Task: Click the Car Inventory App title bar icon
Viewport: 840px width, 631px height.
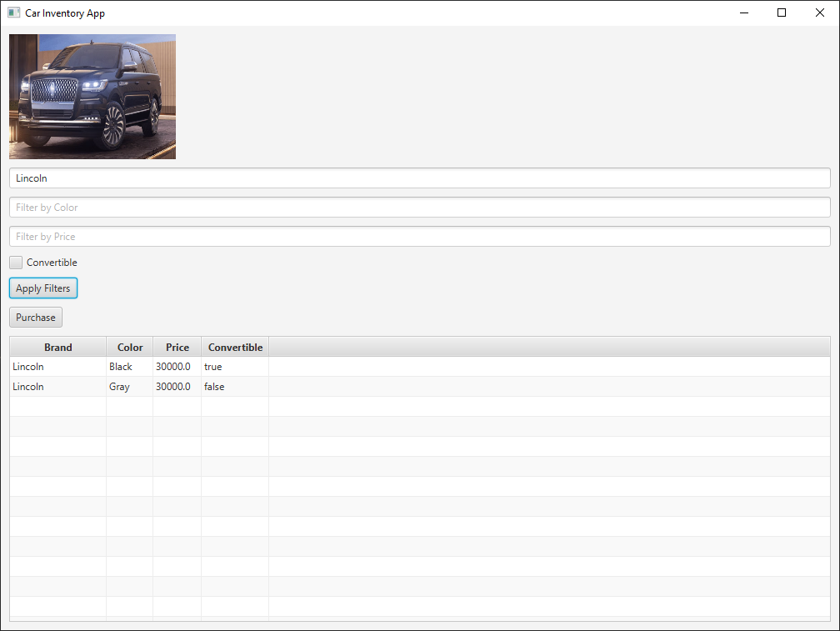Action: click(x=14, y=13)
